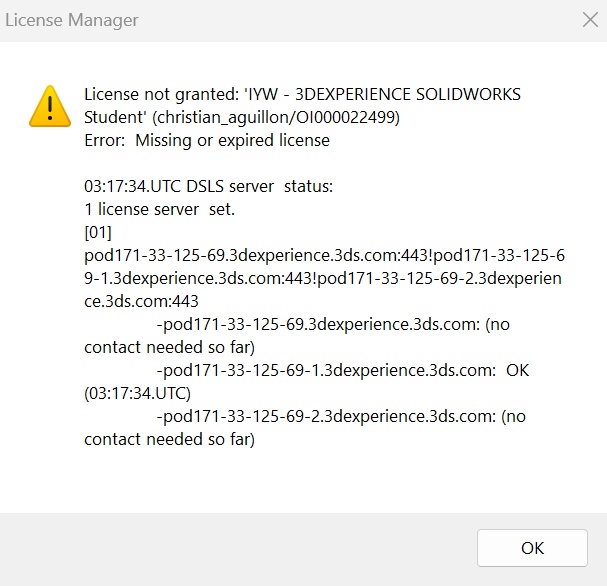Click the first pod171 server address line
Viewport: 607px width, 586px height.
tap(322, 255)
